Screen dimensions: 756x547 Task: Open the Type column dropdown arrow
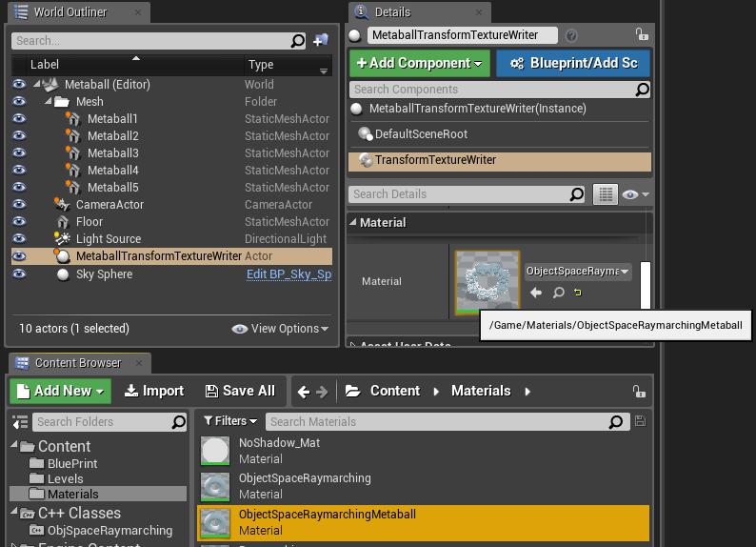pos(324,71)
